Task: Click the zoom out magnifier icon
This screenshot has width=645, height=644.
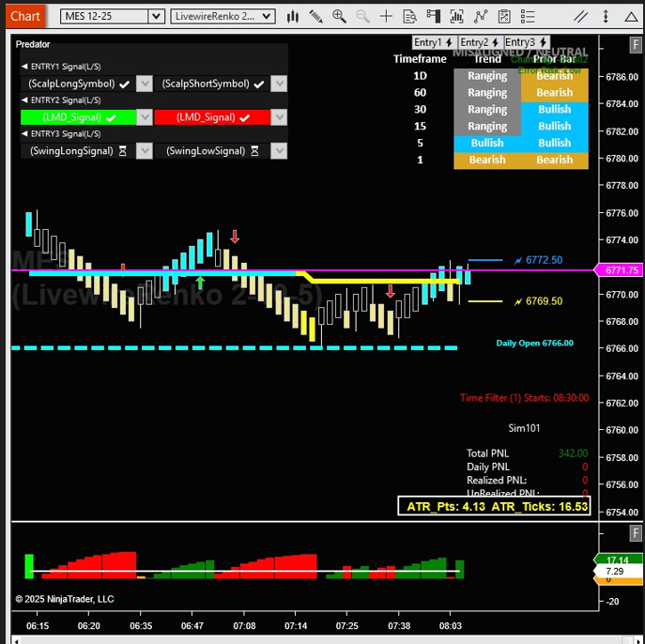Action: click(x=361, y=16)
